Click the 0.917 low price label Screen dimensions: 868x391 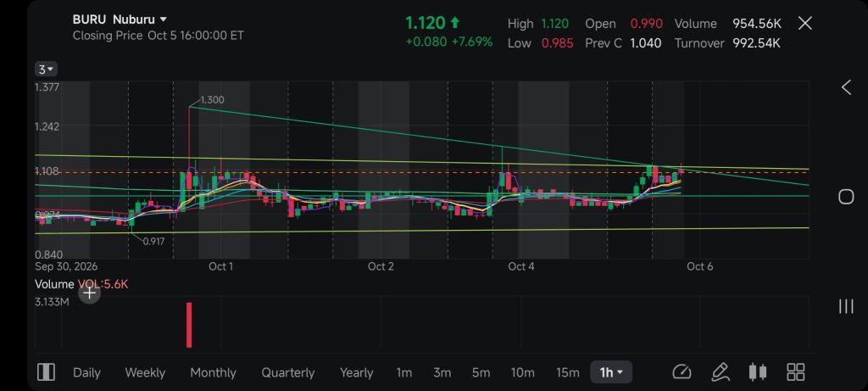coord(154,242)
